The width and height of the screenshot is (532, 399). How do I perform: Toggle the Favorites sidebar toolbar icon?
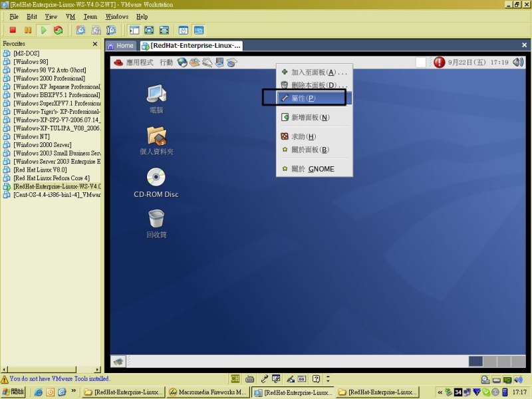(134, 30)
